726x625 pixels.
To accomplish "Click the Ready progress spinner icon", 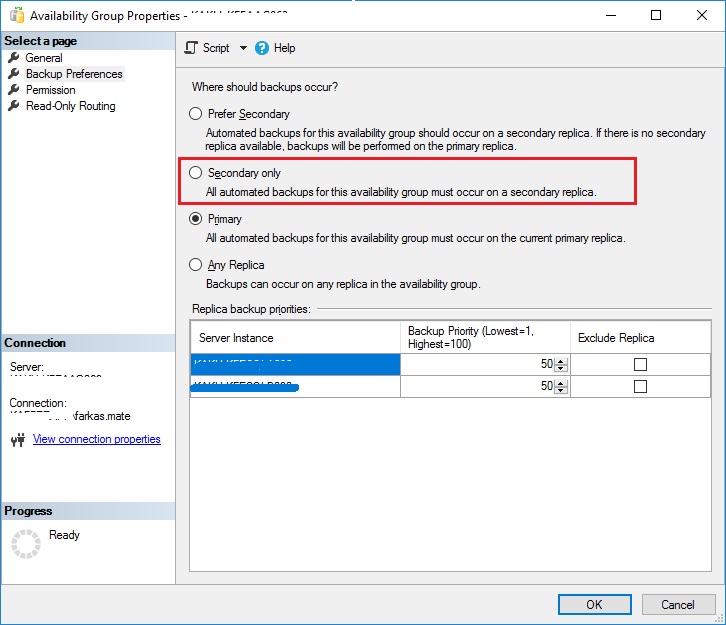I will pyautogui.click(x=26, y=544).
